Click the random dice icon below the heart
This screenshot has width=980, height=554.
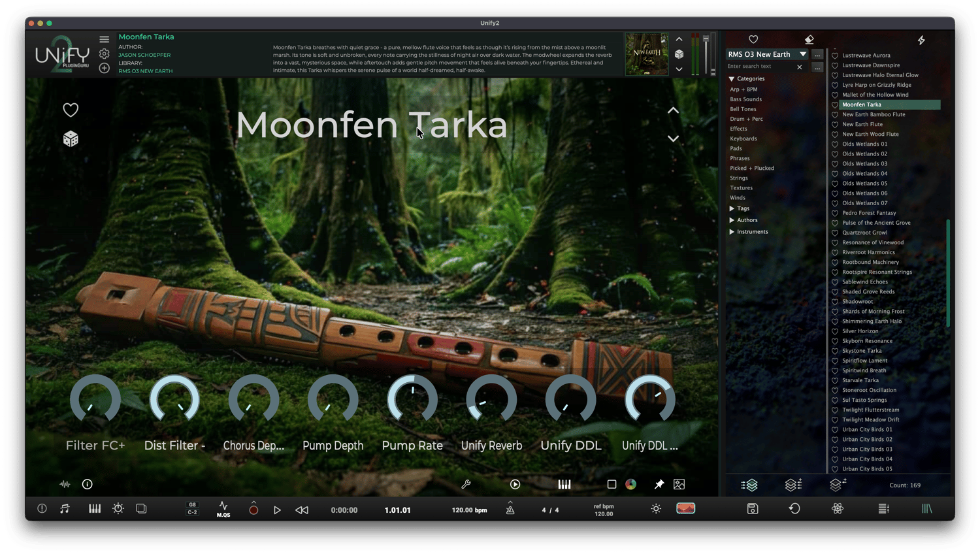71,138
